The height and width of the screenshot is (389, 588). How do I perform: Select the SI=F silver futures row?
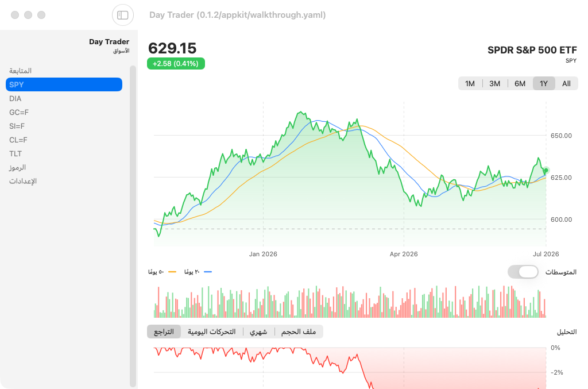pyautogui.click(x=64, y=126)
